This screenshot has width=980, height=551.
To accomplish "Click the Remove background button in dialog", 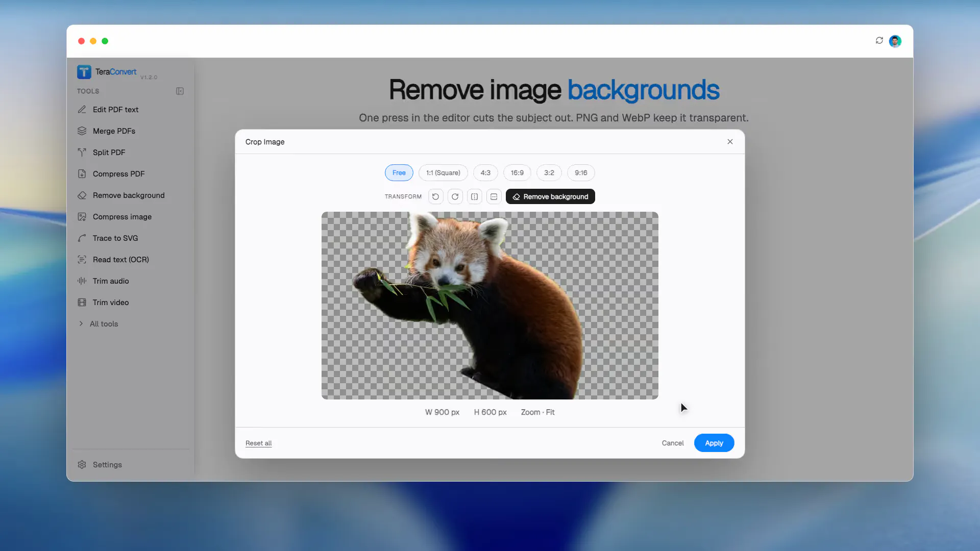I will point(550,196).
